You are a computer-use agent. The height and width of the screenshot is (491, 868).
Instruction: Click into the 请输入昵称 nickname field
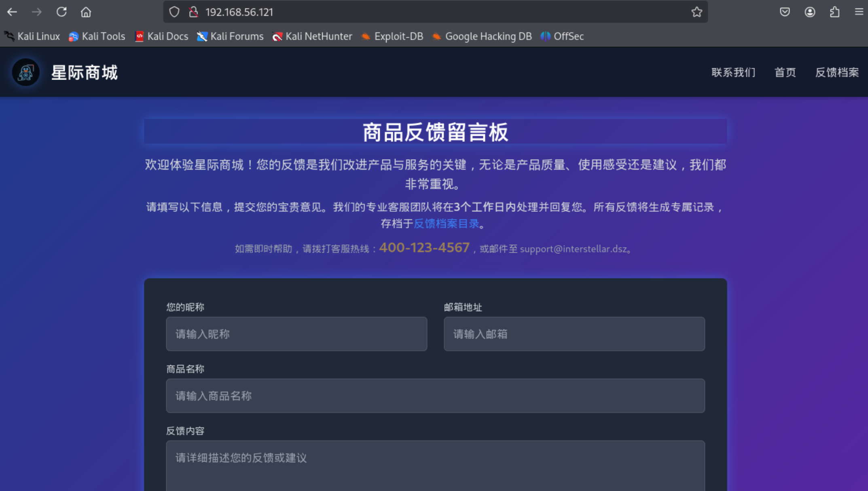[296, 334]
